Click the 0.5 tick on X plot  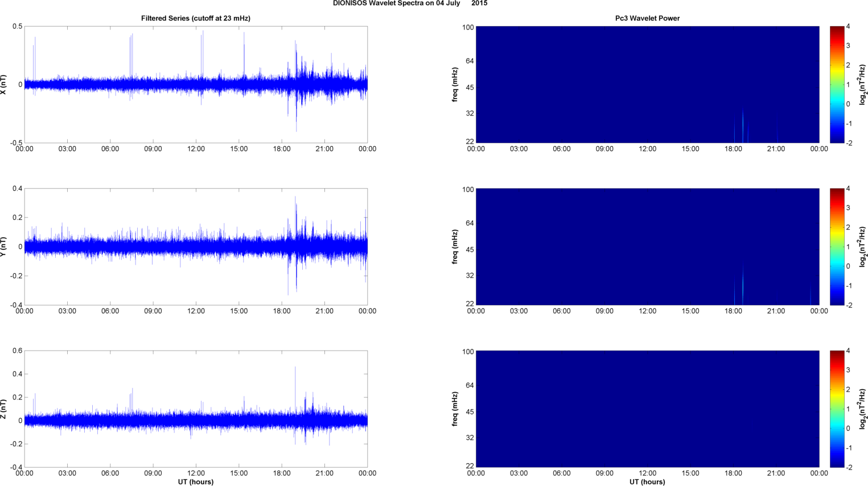17,27
